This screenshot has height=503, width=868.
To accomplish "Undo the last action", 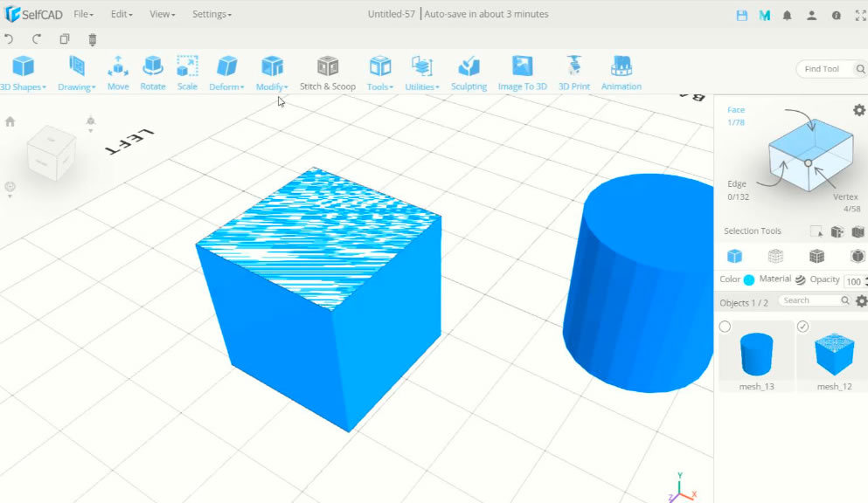I will tap(9, 38).
